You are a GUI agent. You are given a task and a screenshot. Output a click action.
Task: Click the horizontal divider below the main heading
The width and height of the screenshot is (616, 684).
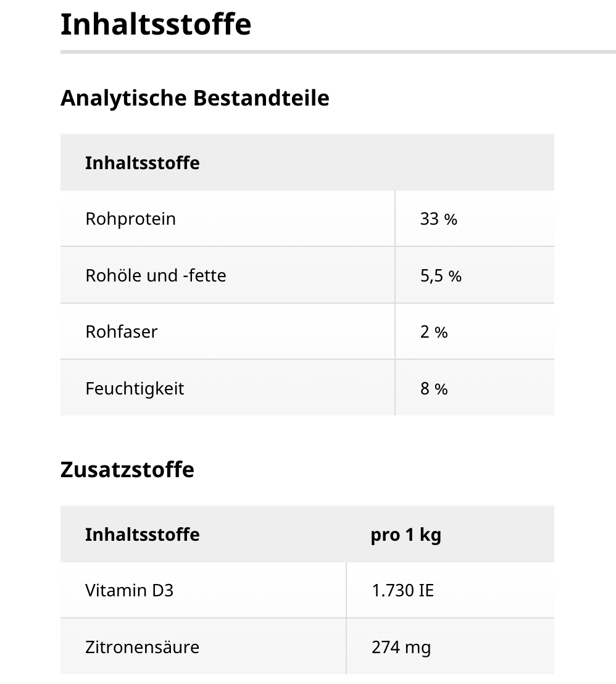338,52
